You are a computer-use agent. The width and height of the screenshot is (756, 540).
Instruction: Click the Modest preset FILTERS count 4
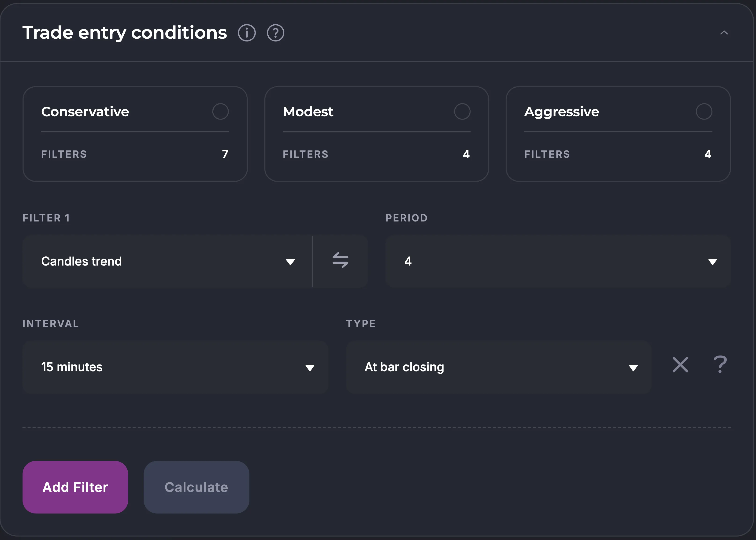point(466,154)
